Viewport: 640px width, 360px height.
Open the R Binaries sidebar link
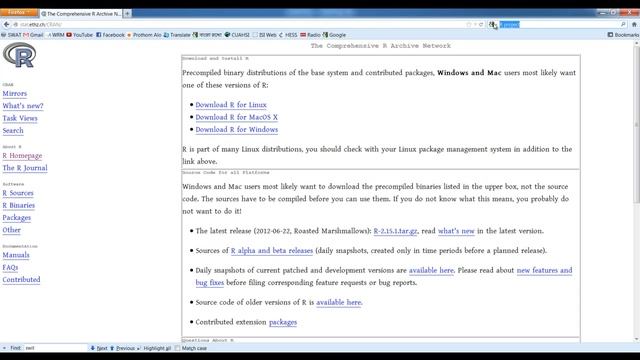pyautogui.click(x=19, y=205)
